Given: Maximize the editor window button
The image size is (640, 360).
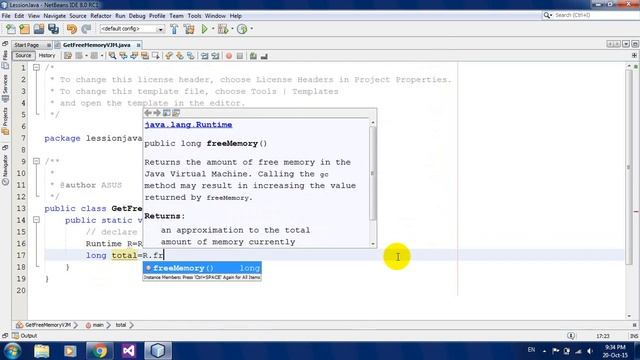Looking at the screenshot, I should 635,44.
